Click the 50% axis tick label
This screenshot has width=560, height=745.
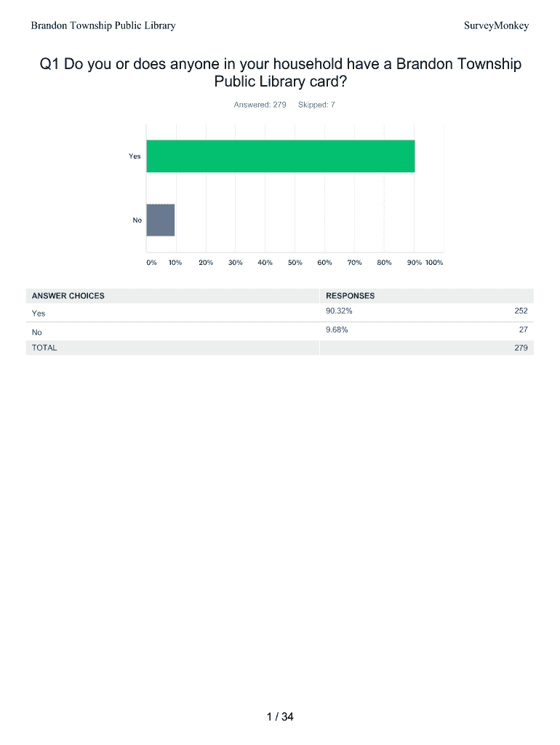[x=295, y=263]
